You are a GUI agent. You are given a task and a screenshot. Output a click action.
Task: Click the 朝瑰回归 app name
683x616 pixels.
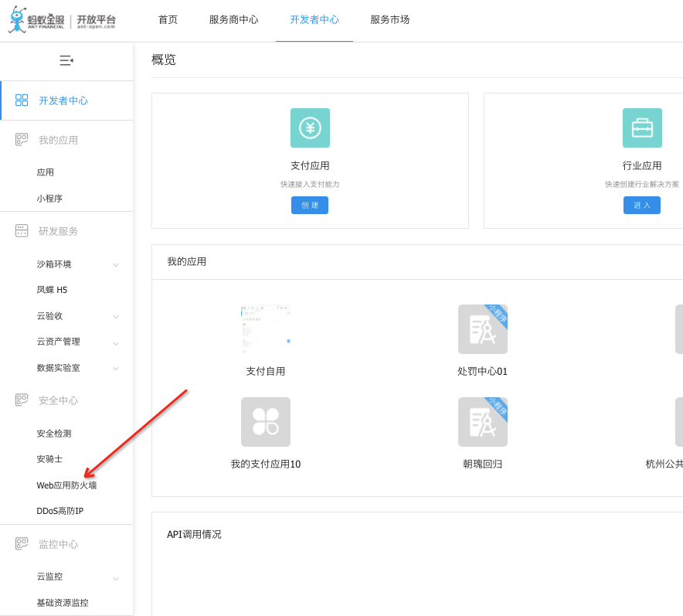click(483, 464)
